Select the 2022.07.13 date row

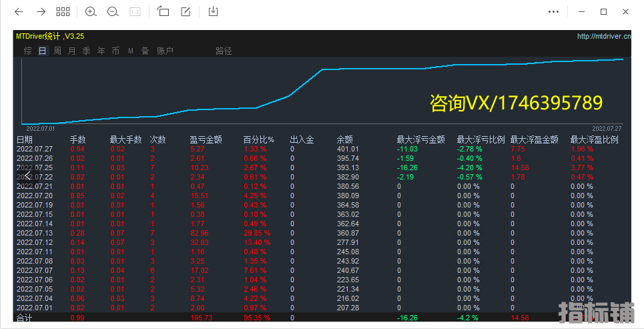pyautogui.click(x=35, y=233)
